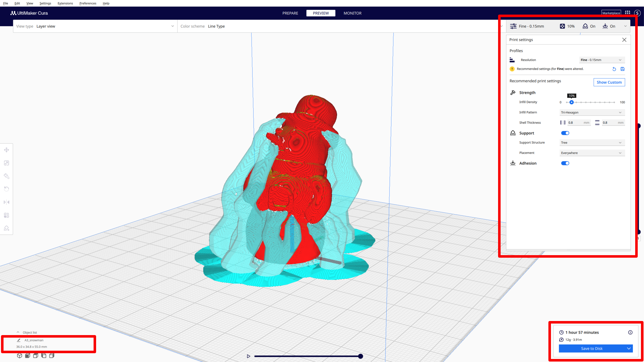Image resolution: width=644 pixels, height=362 pixels.
Task: Click the Show Custom button
Action: (x=609, y=82)
